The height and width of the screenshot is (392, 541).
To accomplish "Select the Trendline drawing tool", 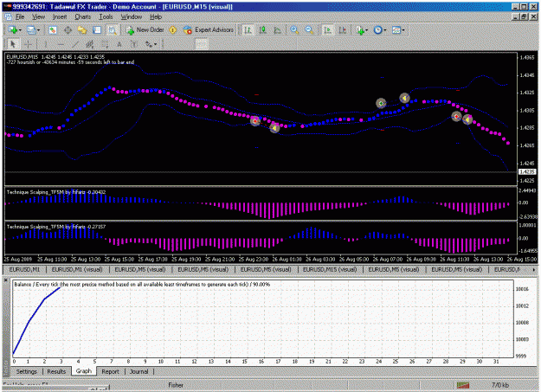I will (75, 44).
